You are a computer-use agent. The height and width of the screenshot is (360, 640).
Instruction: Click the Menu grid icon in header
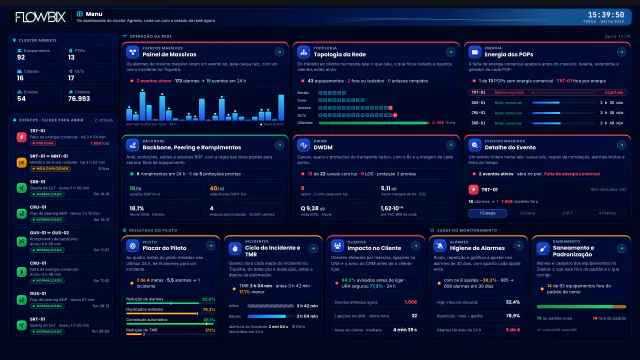(x=80, y=14)
